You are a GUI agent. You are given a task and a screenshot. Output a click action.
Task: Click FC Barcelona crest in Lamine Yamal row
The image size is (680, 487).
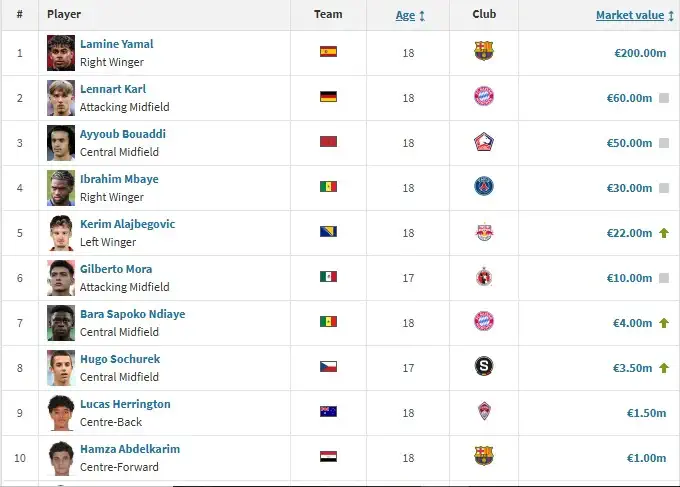[484, 51]
